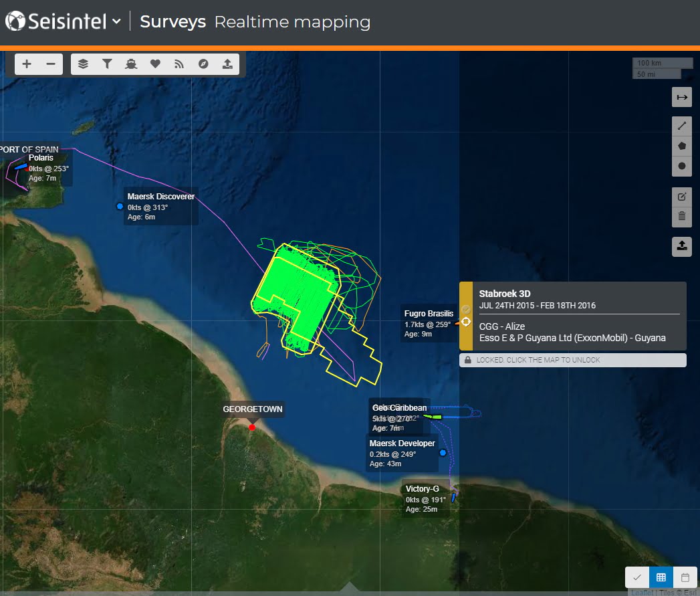Open the edit shapes tool
The image size is (700, 596).
682,196
